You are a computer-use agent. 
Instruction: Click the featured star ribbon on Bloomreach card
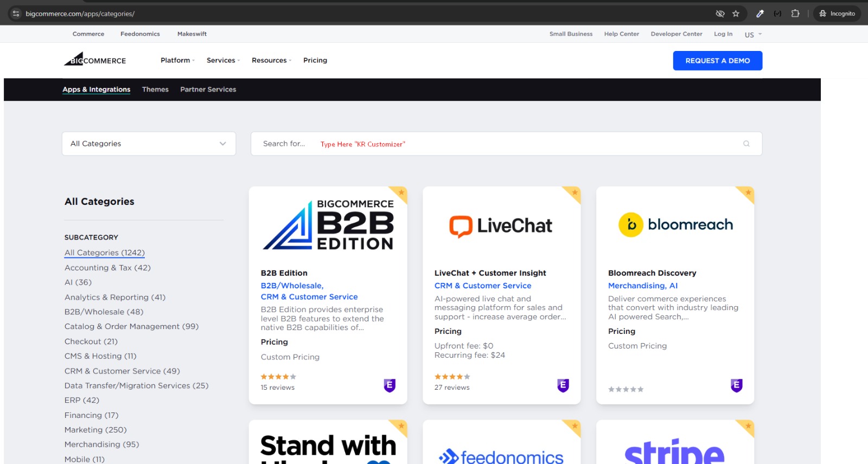click(748, 193)
